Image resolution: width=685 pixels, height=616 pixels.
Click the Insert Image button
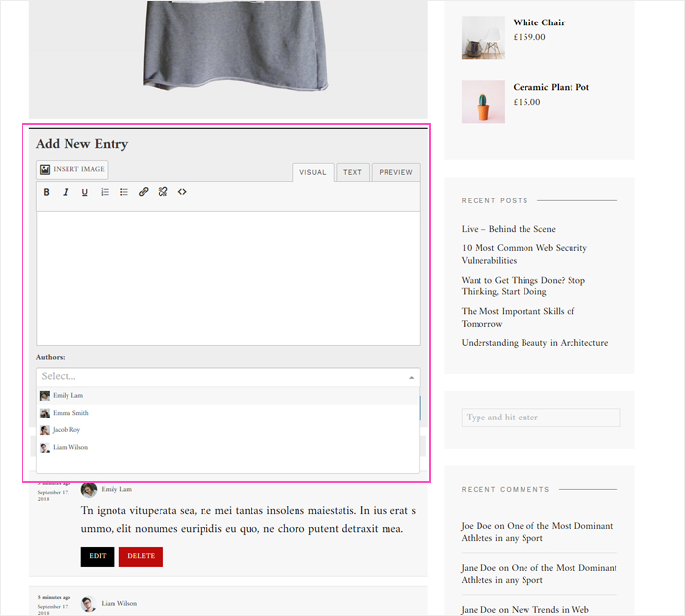[72, 170]
